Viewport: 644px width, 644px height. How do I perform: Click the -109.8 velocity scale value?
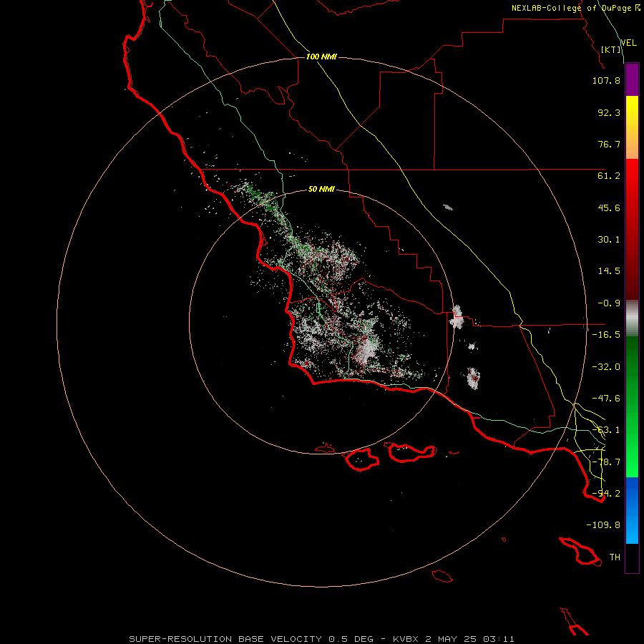pos(603,525)
